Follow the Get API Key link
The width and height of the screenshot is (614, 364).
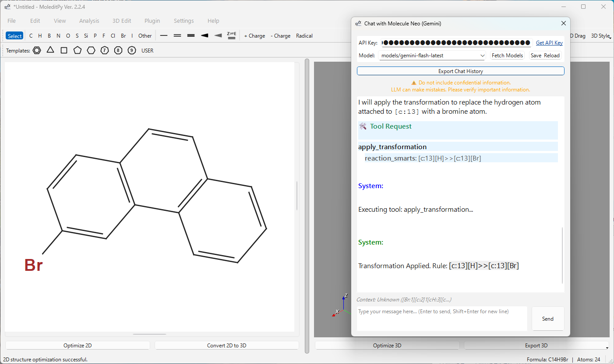tap(549, 43)
